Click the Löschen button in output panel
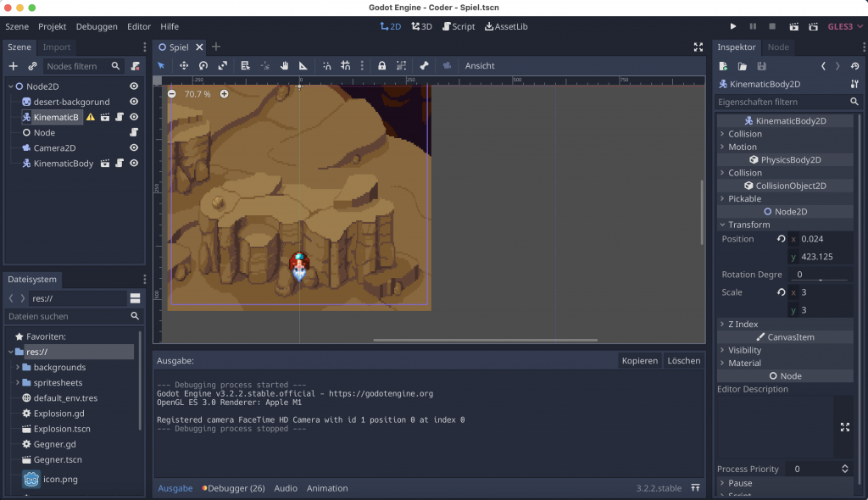This screenshot has height=500, width=868. 683,360
